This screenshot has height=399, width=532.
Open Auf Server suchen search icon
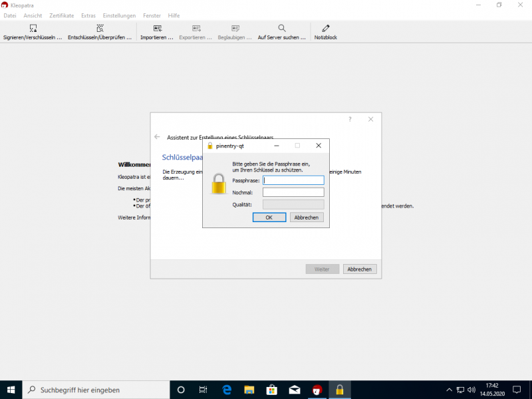282,29
